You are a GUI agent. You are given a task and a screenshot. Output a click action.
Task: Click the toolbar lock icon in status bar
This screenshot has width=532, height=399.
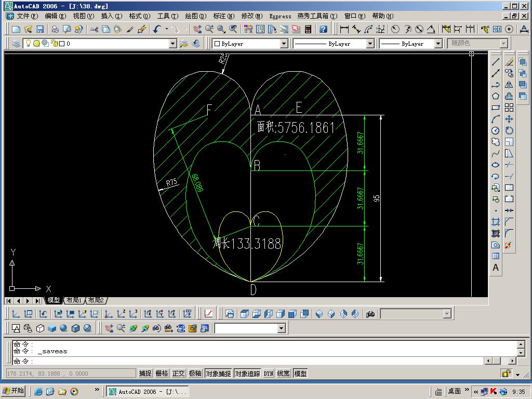[507, 373]
